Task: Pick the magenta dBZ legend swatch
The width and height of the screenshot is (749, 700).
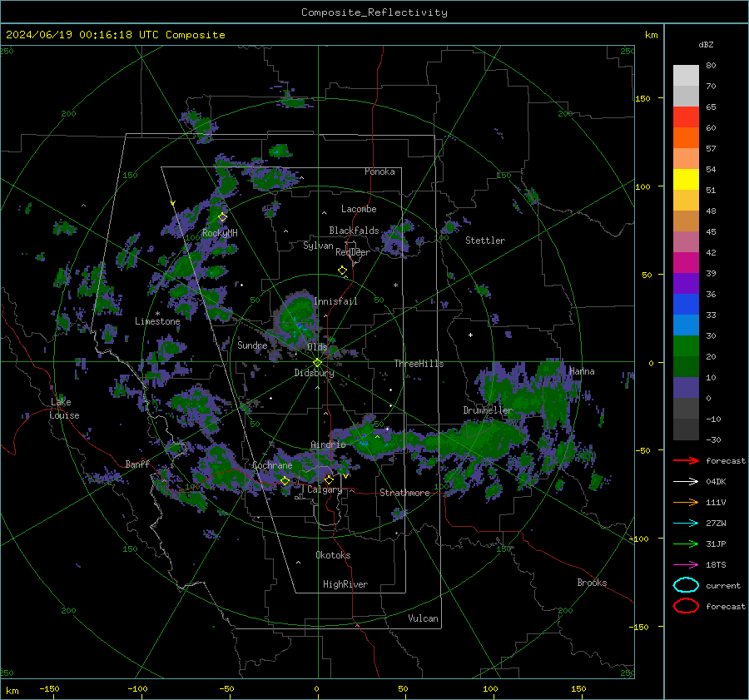Action: (686, 262)
